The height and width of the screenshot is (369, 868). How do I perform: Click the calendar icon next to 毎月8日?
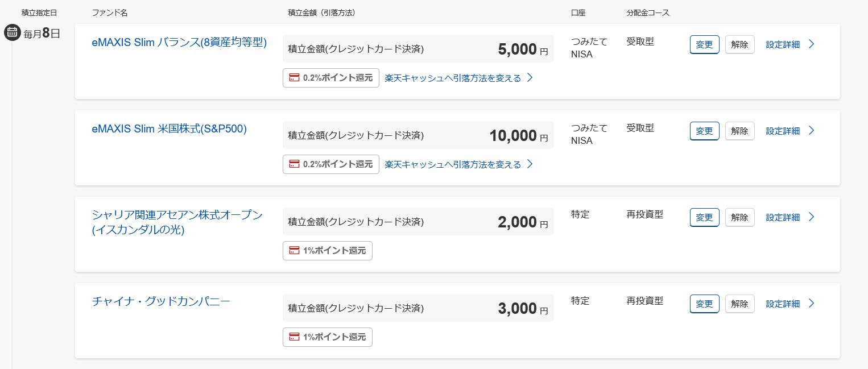click(12, 32)
